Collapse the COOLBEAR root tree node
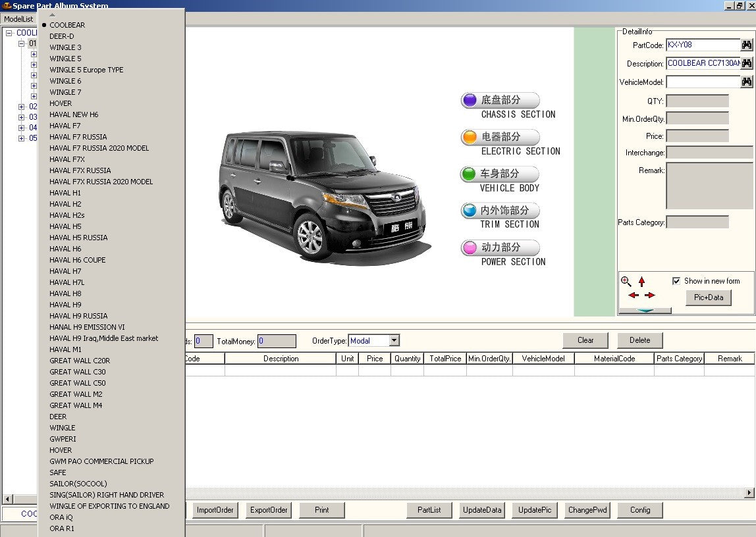The width and height of the screenshot is (756, 537). [x=9, y=33]
